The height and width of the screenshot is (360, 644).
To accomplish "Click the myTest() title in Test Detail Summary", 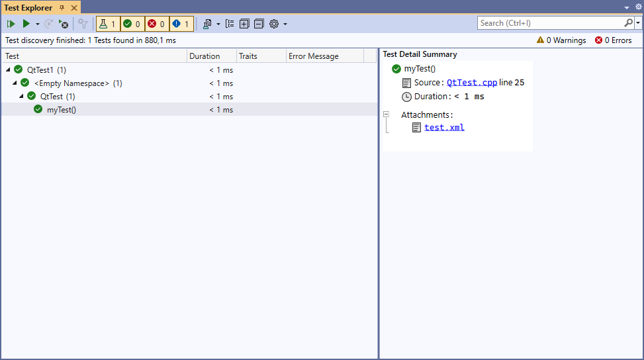I will pyautogui.click(x=420, y=69).
